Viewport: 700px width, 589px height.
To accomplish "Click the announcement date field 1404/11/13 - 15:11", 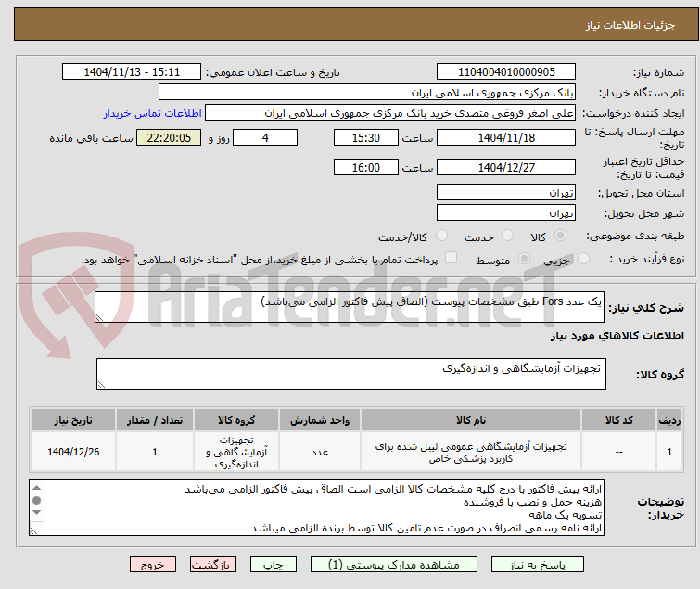I will (x=132, y=72).
